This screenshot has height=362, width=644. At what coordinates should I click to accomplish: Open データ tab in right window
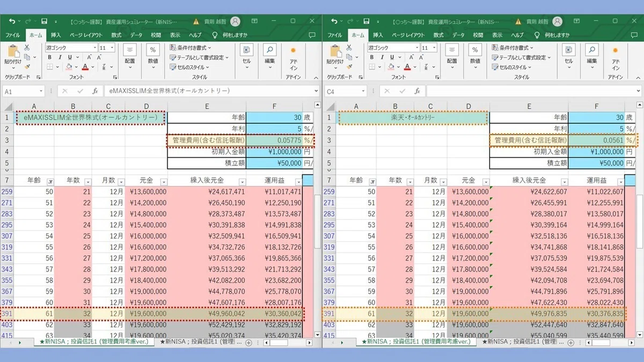[x=458, y=35]
